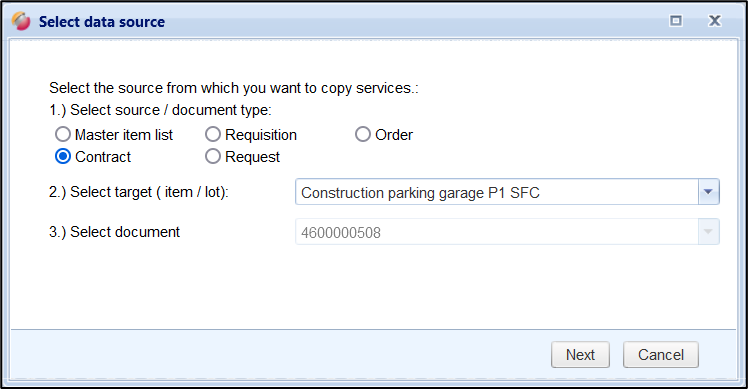Click the '3.) Select document' label
This screenshot has height=389, width=748.
[x=114, y=232]
